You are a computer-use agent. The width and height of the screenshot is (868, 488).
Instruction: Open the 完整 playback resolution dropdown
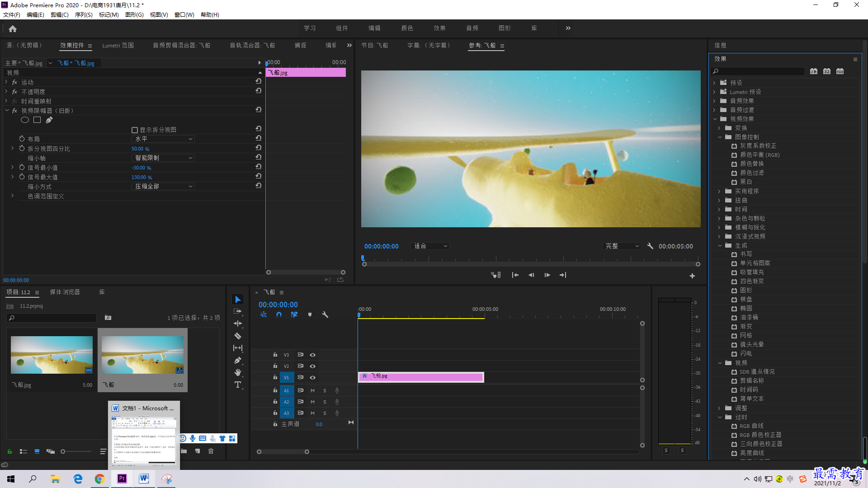click(x=622, y=246)
